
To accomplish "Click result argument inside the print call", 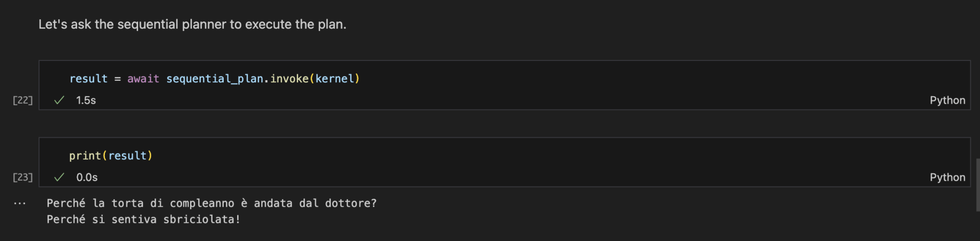I will pyautogui.click(x=127, y=156).
